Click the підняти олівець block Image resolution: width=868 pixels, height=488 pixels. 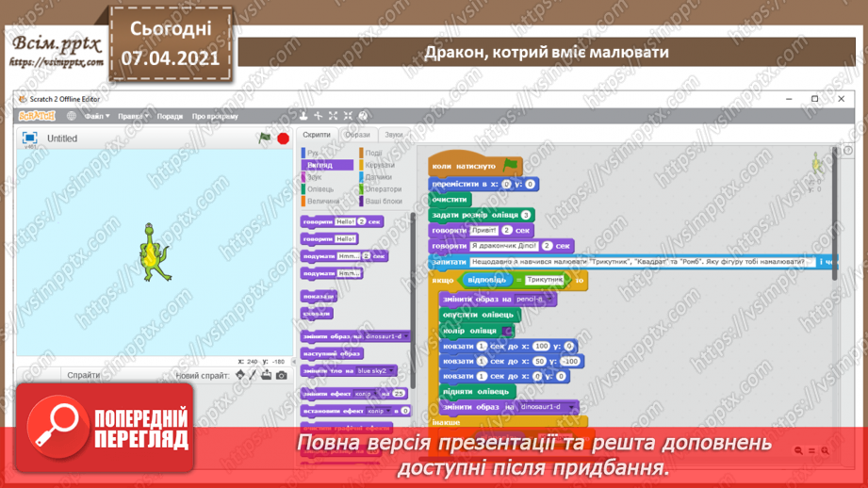pos(476,392)
